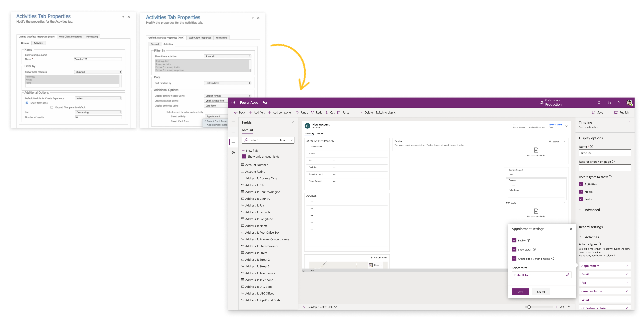This screenshot has width=644, height=323.
Task: Open the Power Apps app launcher waffle
Action: pos(233,102)
